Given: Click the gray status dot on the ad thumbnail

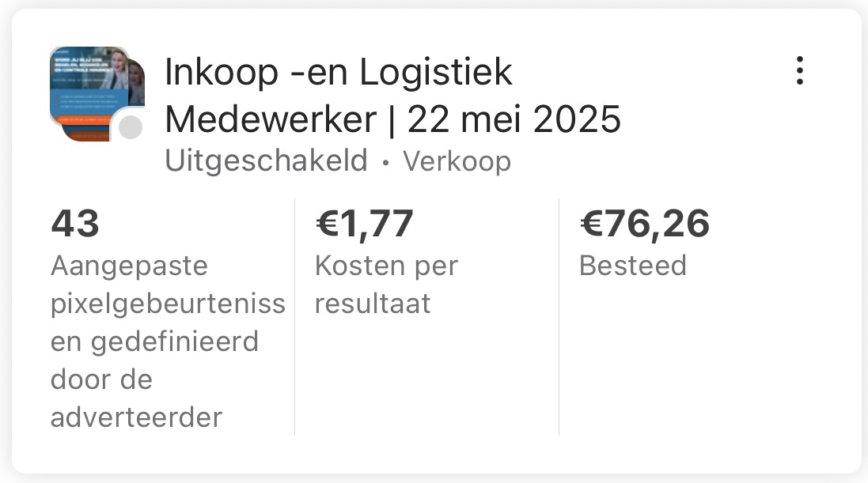Looking at the screenshot, I should click(x=130, y=127).
